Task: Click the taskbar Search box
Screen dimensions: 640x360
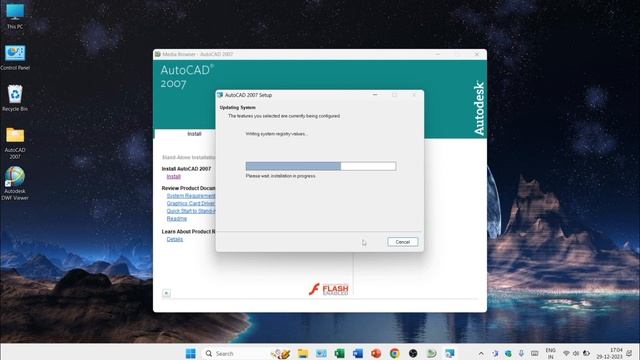Action: [x=247, y=353]
